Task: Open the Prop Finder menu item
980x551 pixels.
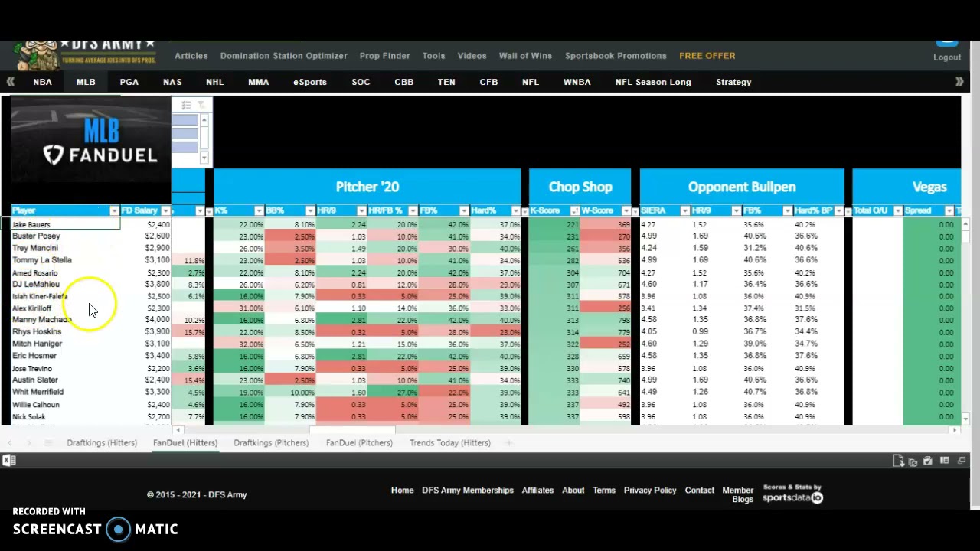Action: (x=385, y=56)
